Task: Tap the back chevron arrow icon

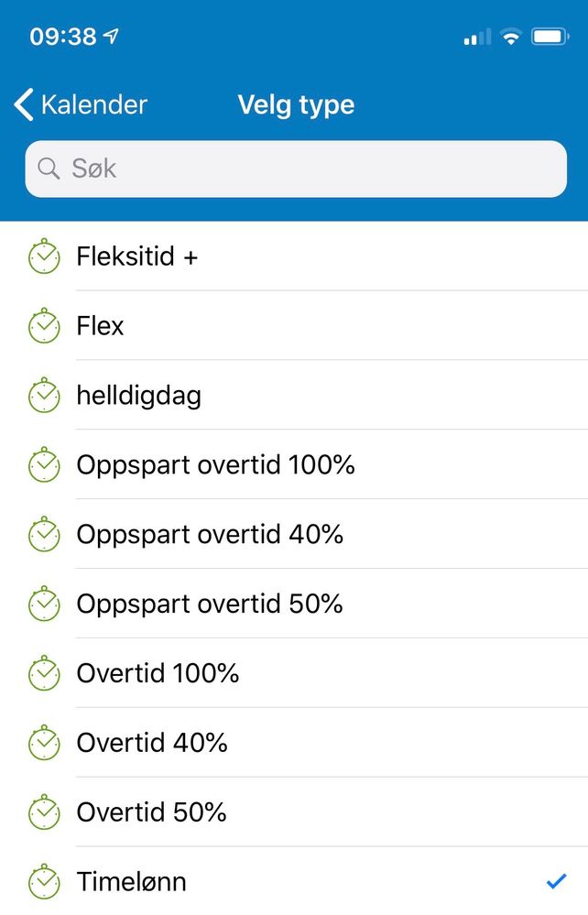Action: pyautogui.click(x=24, y=105)
